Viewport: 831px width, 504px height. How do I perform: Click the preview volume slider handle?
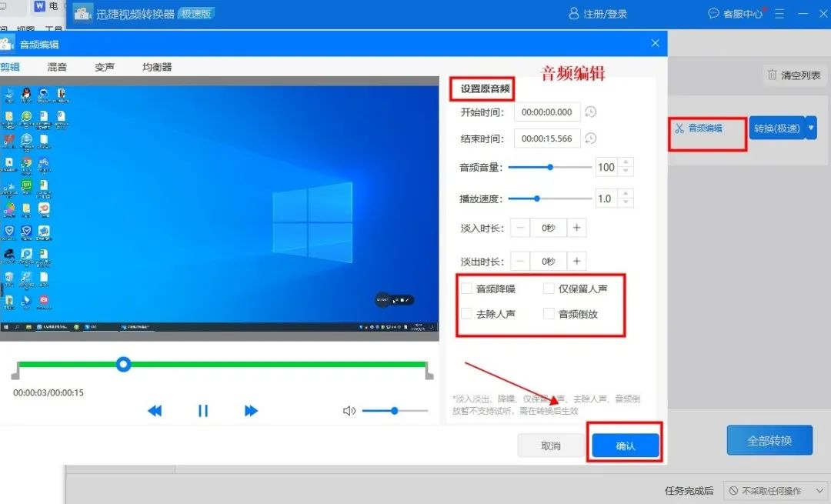394,411
